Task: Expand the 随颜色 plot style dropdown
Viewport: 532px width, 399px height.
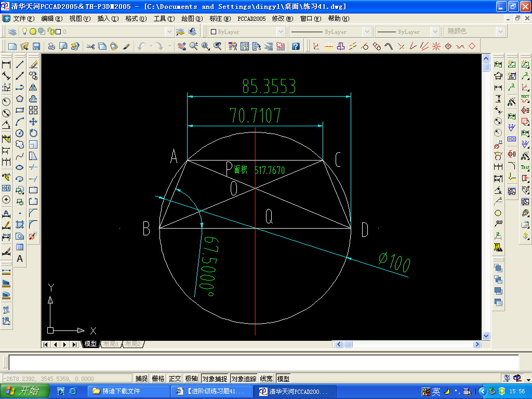Action: tap(500, 32)
